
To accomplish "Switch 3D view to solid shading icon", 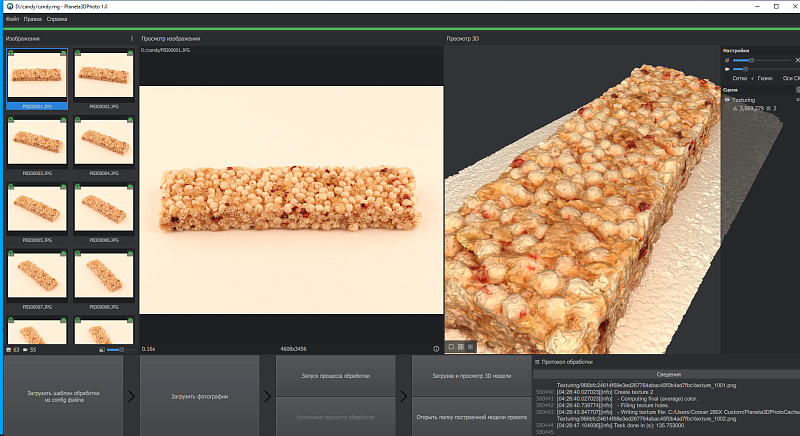I will click(x=451, y=347).
